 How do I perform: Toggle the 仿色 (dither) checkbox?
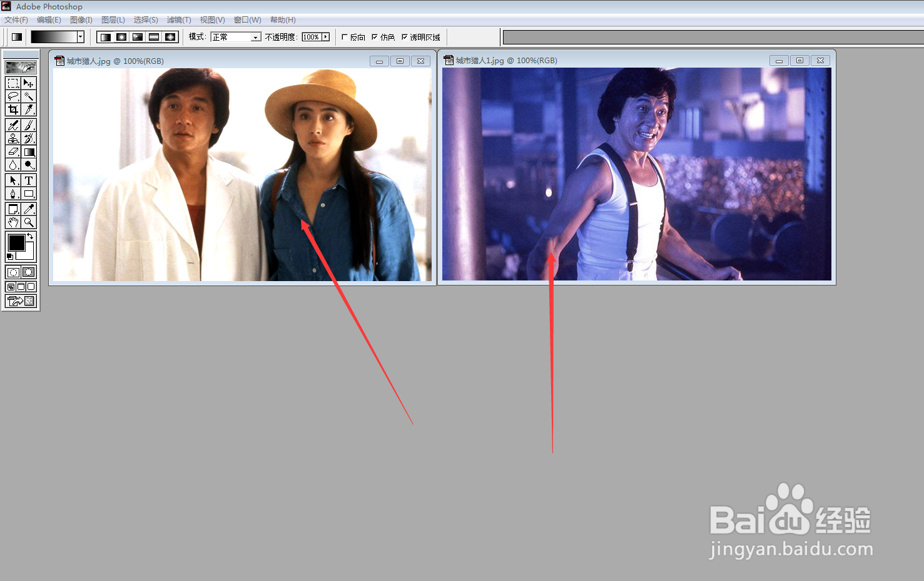(374, 37)
